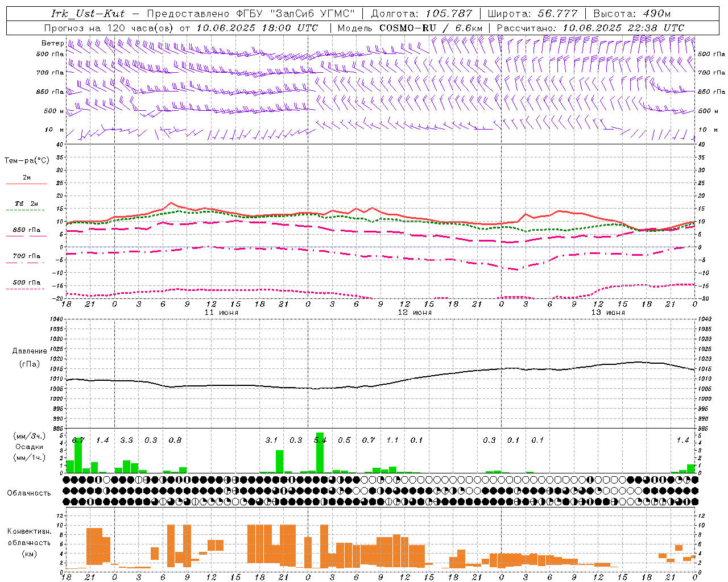Click the tallest green precipitation bar under 5.4
This screenshot has width=728, height=582.
(320, 453)
